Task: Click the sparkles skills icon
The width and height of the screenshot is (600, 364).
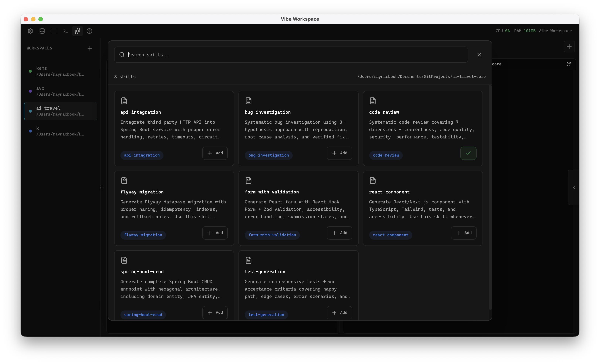Action: (77, 31)
